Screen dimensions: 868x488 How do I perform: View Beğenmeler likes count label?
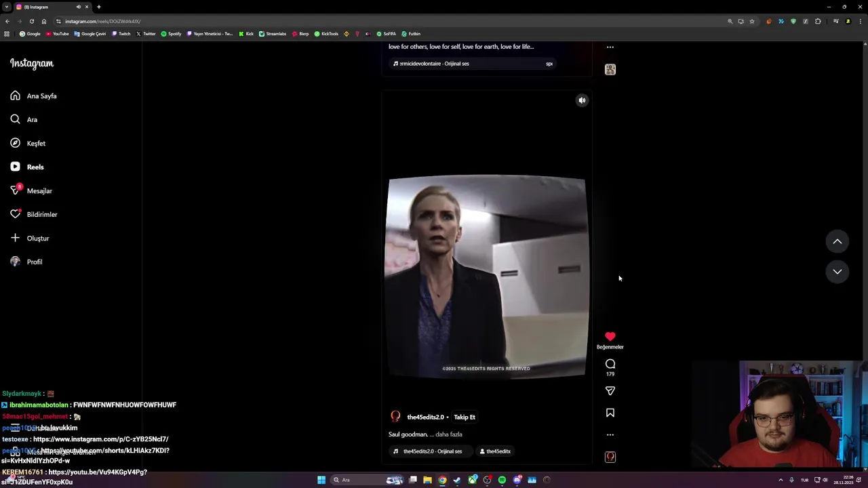click(x=610, y=347)
